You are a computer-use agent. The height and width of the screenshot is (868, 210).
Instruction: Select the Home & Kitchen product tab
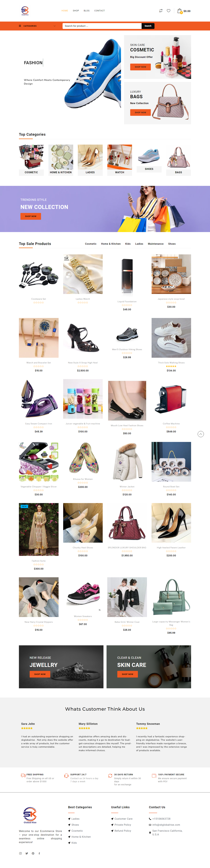tap(111, 244)
